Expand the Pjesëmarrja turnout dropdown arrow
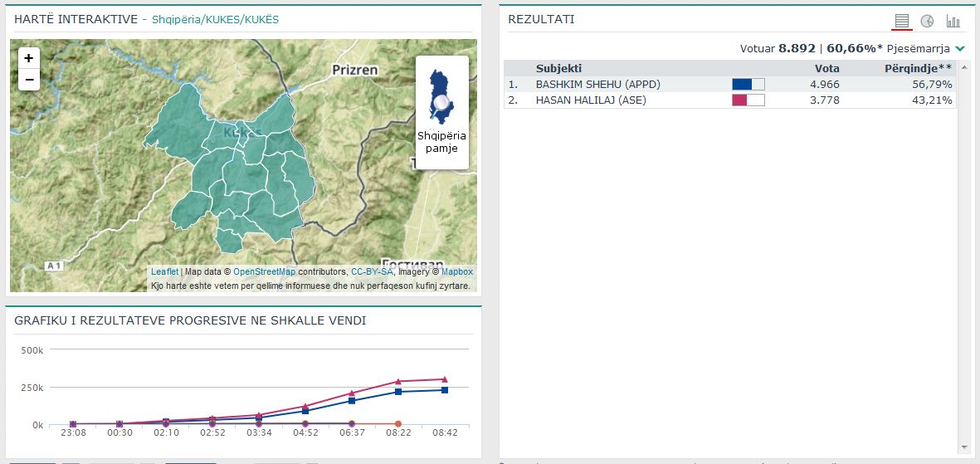 (960, 49)
